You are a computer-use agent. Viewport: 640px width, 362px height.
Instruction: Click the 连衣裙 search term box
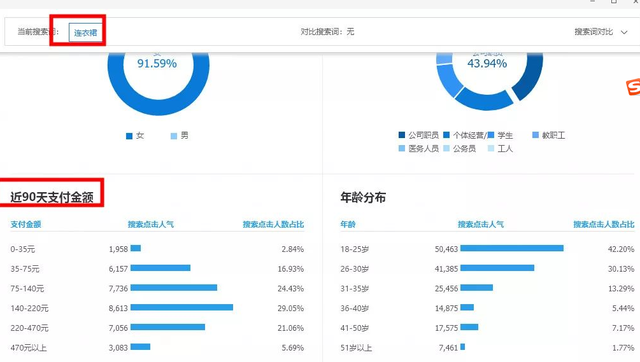pos(85,32)
